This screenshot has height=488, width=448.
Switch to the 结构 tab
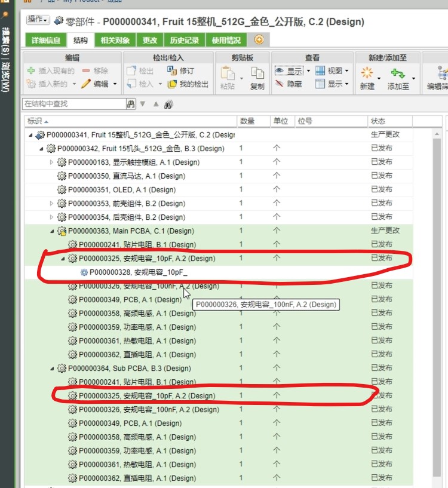tap(81, 40)
